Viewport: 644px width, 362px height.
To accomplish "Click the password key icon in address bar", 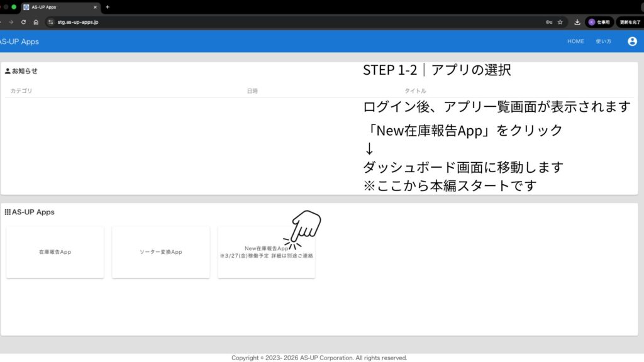I will click(549, 22).
